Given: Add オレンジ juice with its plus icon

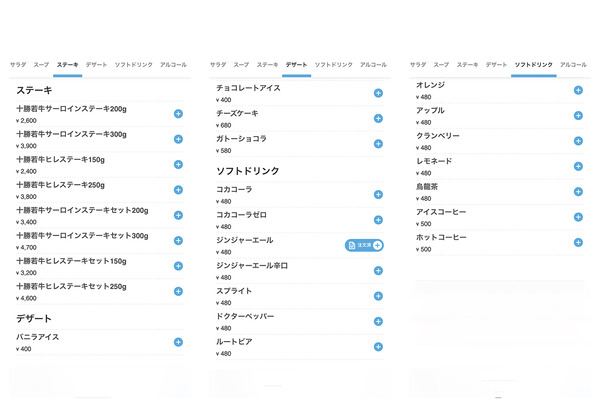Looking at the screenshot, I should (x=579, y=90).
